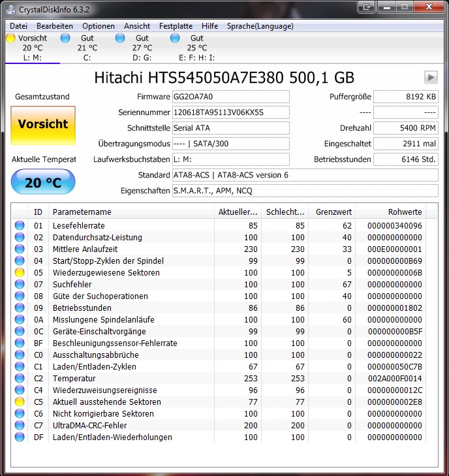The image size is (449, 476).
Task: Open the Datei menu
Action: [18, 26]
